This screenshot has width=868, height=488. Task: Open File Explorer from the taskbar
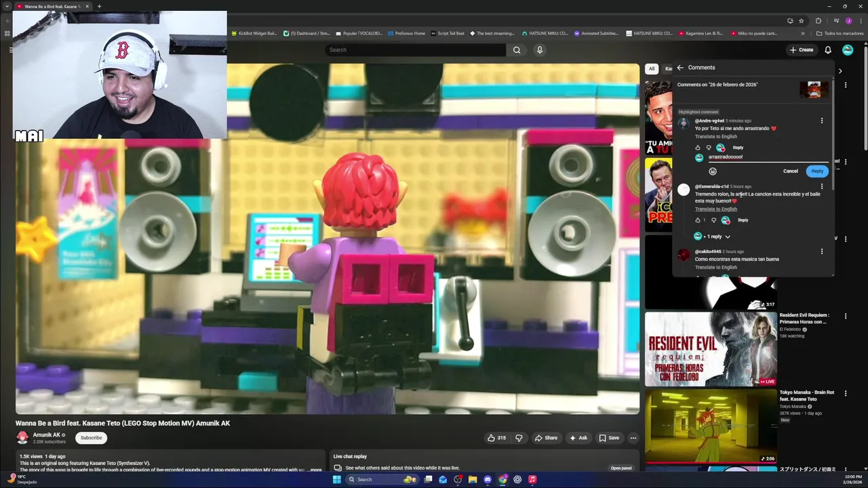(x=473, y=479)
